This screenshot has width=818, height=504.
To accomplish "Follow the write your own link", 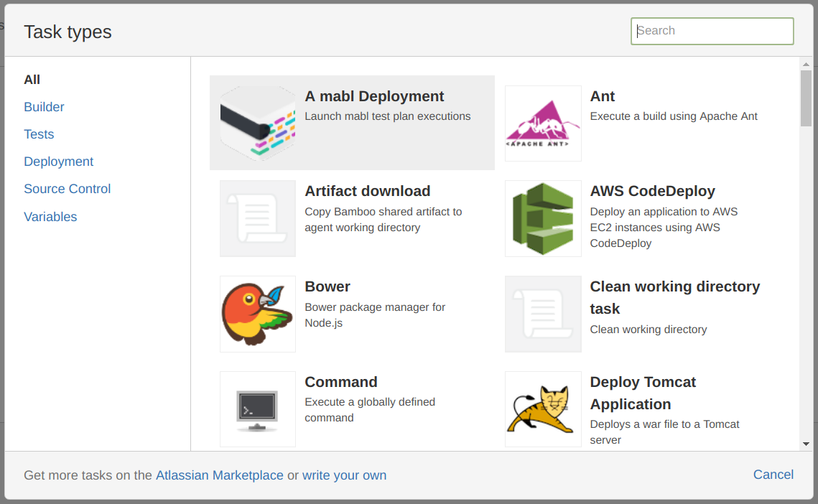I will pyautogui.click(x=344, y=475).
